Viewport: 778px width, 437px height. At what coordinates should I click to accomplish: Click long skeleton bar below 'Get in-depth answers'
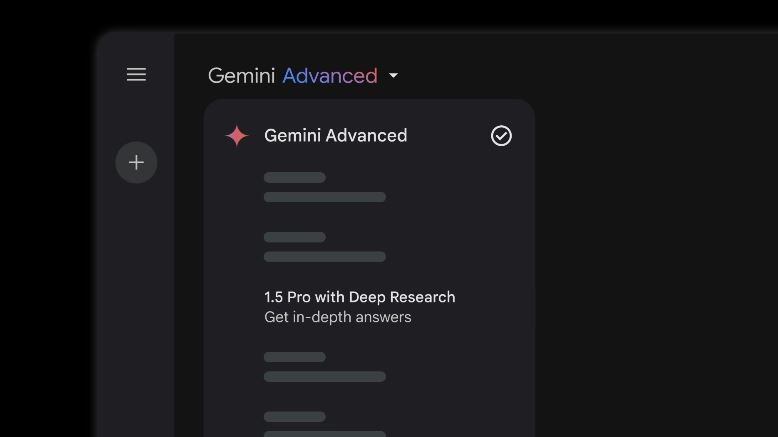click(324, 376)
